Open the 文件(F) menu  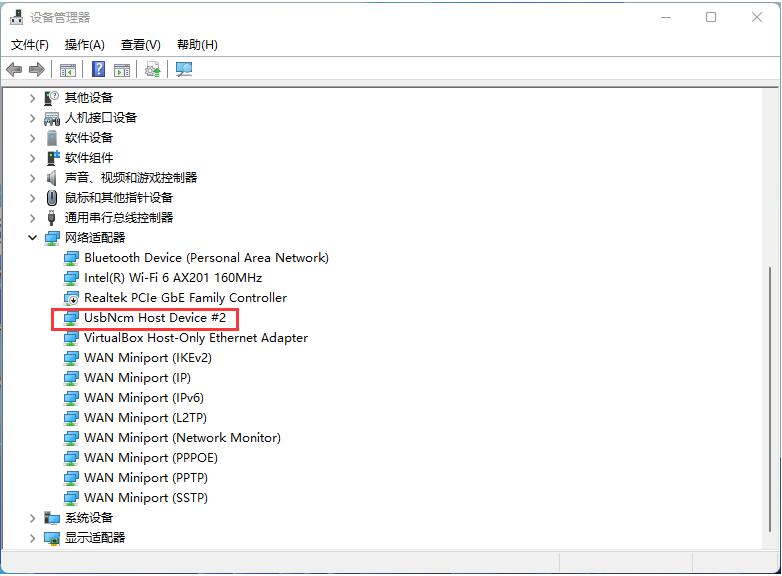click(x=30, y=45)
